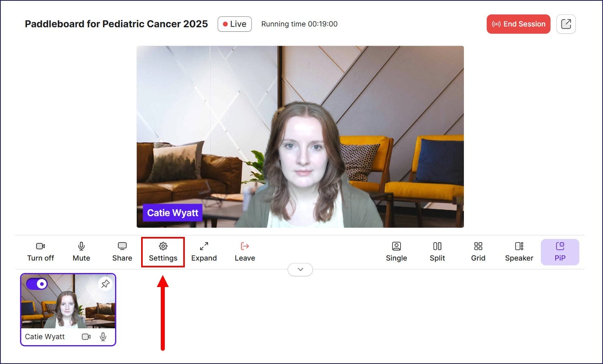The height and width of the screenshot is (364, 603).
Task: Mute the microphone in the toolbar
Action: [x=81, y=251]
